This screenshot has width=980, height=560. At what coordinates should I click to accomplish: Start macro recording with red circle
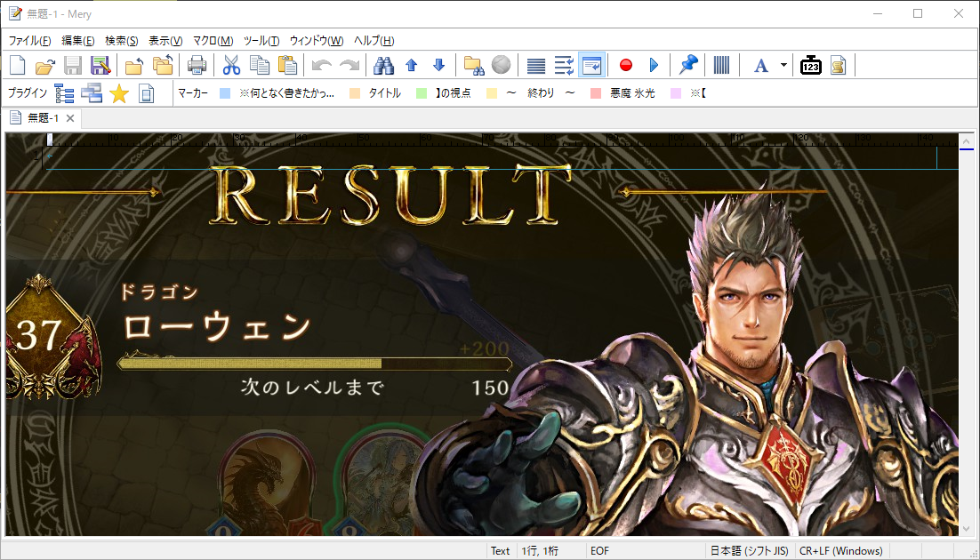pyautogui.click(x=626, y=65)
